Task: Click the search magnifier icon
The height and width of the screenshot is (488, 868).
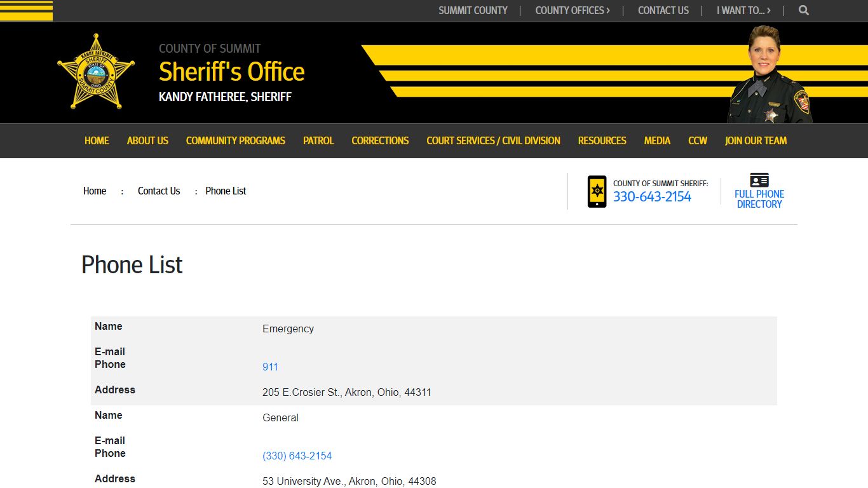Action: click(x=804, y=10)
